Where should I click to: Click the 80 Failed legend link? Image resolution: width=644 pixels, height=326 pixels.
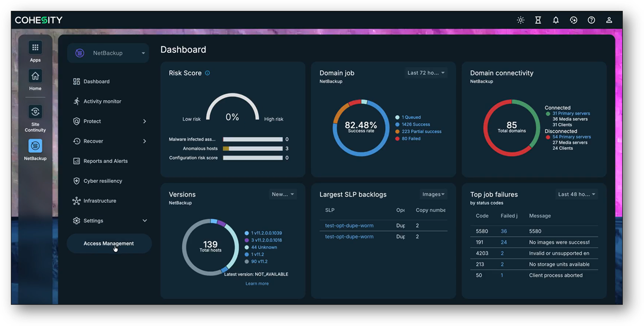411,139
